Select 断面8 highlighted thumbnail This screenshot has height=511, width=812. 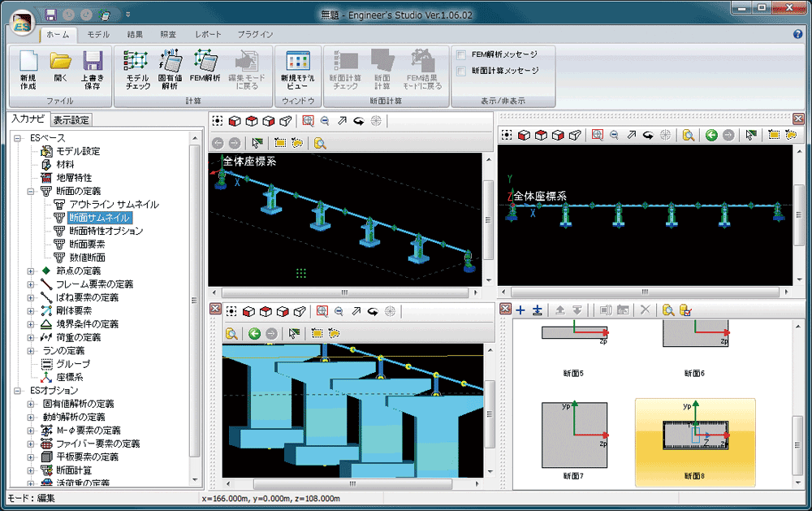tap(695, 443)
